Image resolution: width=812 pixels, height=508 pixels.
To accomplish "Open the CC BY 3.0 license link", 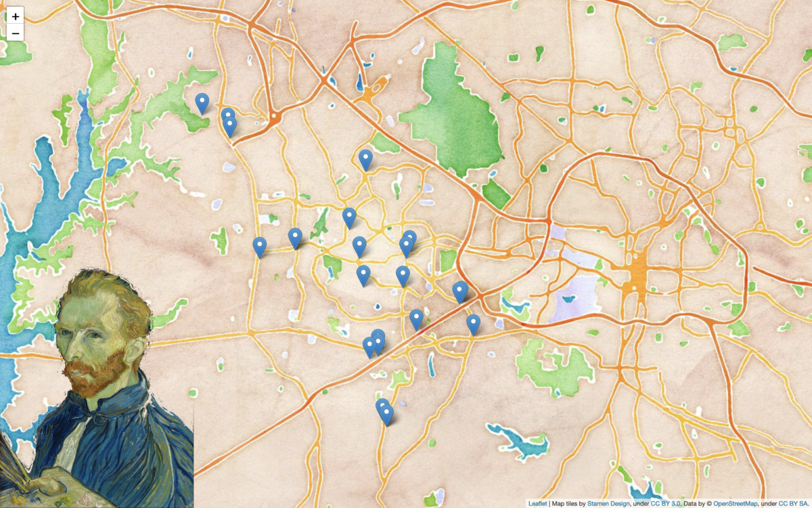I will (x=665, y=504).
